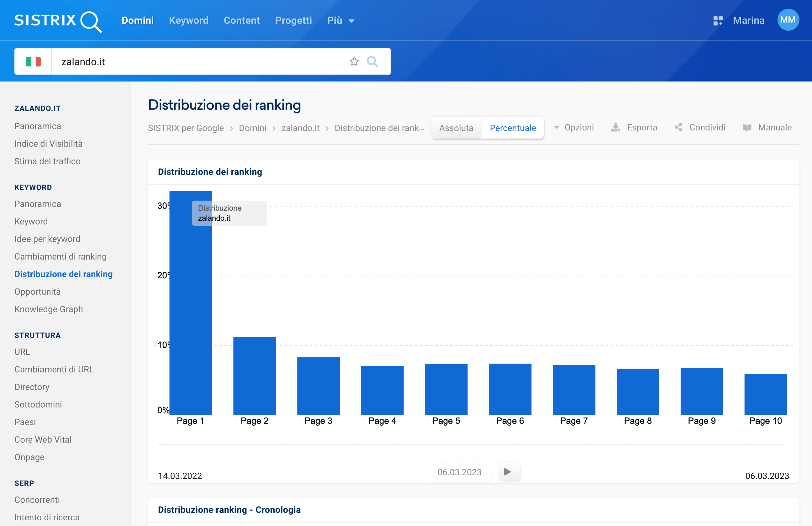Open Directory in sidebar
The width and height of the screenshot is (812, 526).
click(32, 387)
